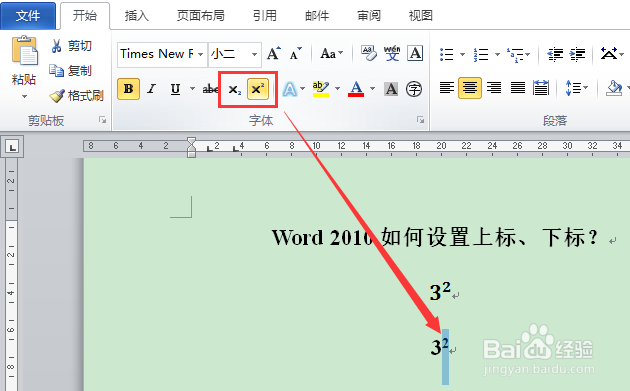Expand the font size dropdown arrow
Screen dimensions: 630x391
pos(254,54)
